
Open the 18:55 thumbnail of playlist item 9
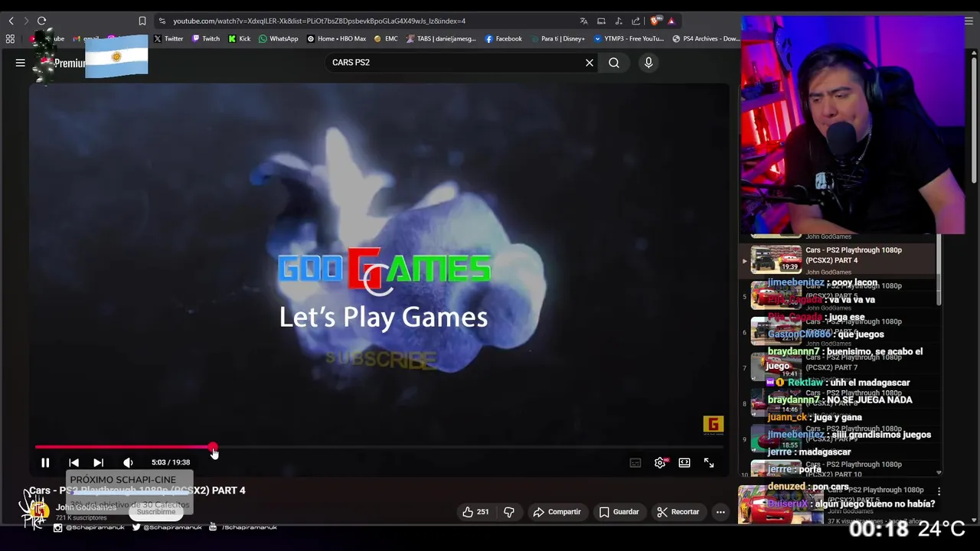tap(776, 439)
